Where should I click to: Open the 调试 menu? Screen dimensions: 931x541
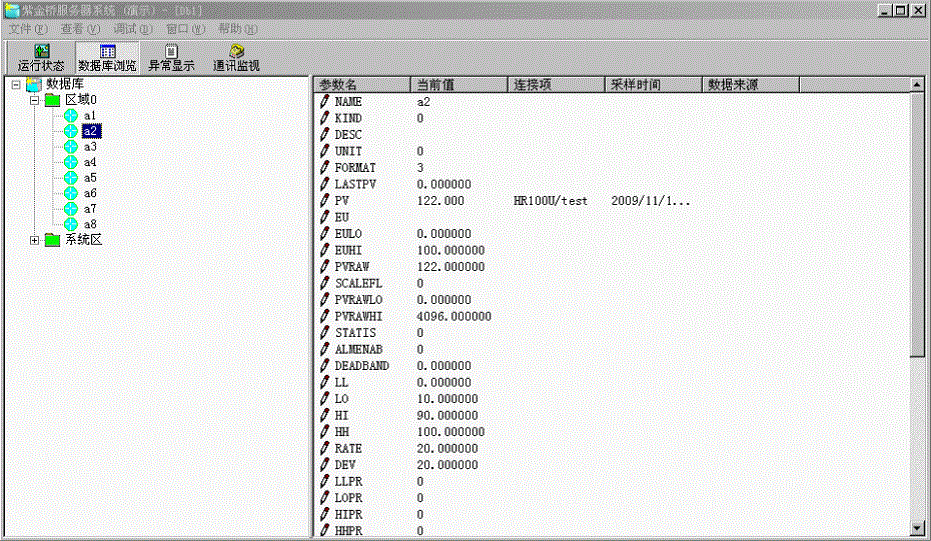(132, 29)
